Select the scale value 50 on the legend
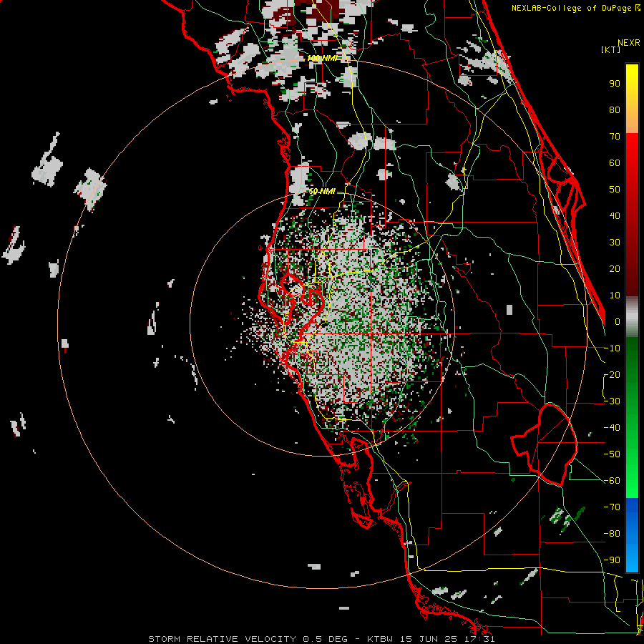The height and width of the screenshot is (644, 644). pyautogui.click(x=615, y=190)
